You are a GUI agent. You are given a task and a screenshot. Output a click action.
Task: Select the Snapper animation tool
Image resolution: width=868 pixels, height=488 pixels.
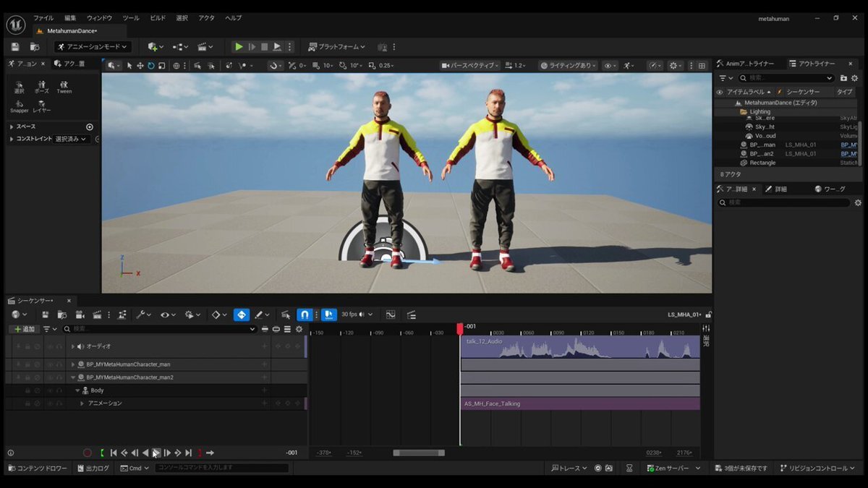20,103
